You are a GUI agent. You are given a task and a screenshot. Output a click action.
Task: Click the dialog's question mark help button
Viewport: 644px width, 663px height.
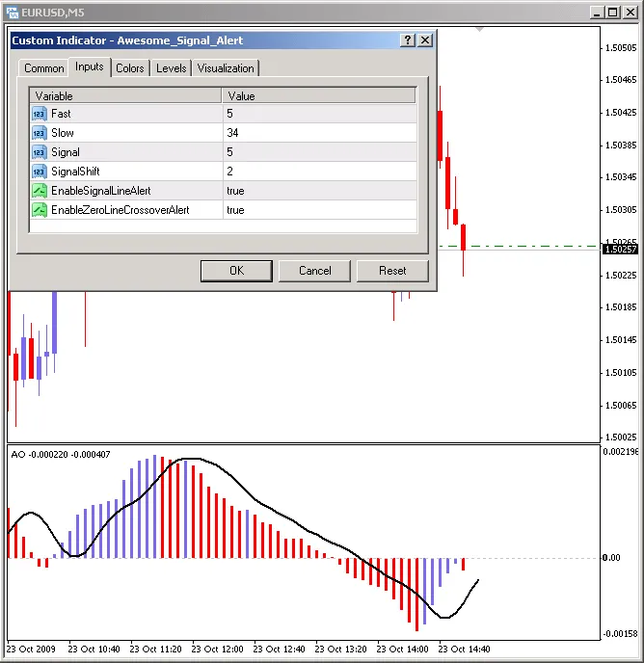(x=408, y=40)
